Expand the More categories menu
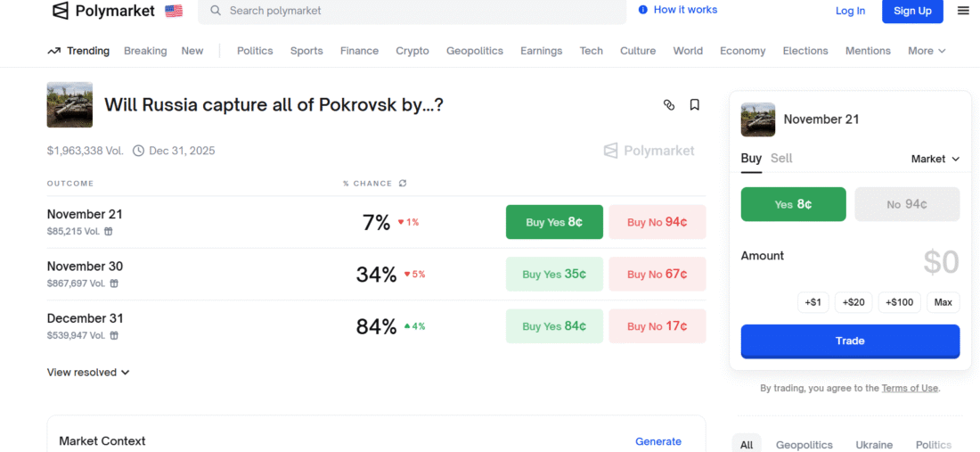Image resolution: width=980 pixels, height=452 pixels. (x=927, y=51)
